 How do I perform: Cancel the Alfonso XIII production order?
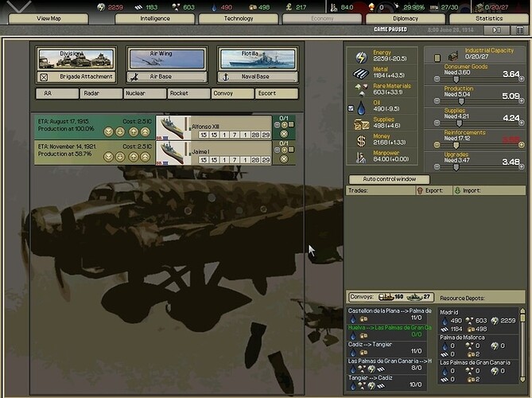[x=285, y=134]
